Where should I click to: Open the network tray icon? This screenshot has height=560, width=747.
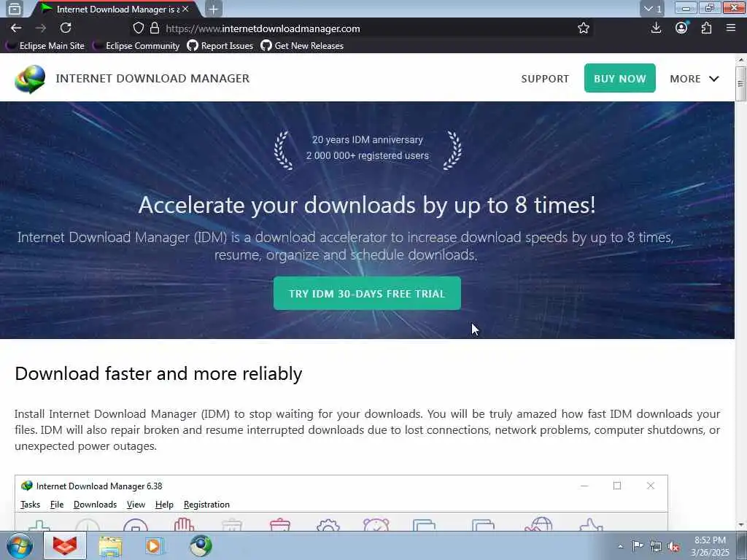[656, 547]
